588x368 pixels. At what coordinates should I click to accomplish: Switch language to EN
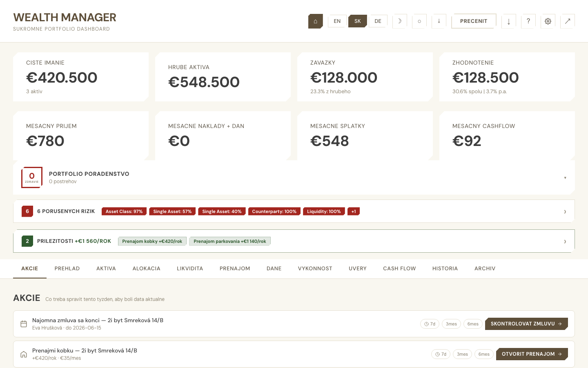[x=337, y=21]
